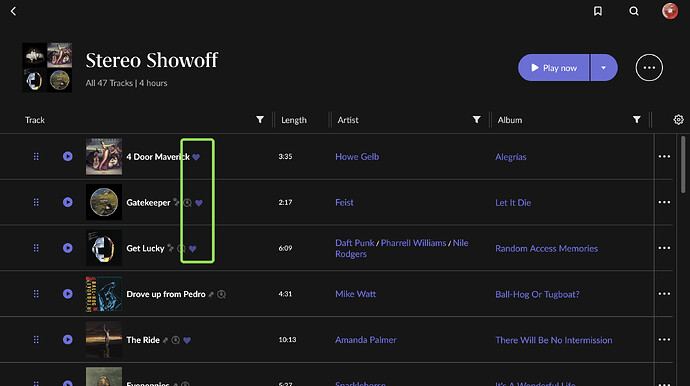Open Artist column filter
This screenshot has width=690, height=386.
click(476, 120)
